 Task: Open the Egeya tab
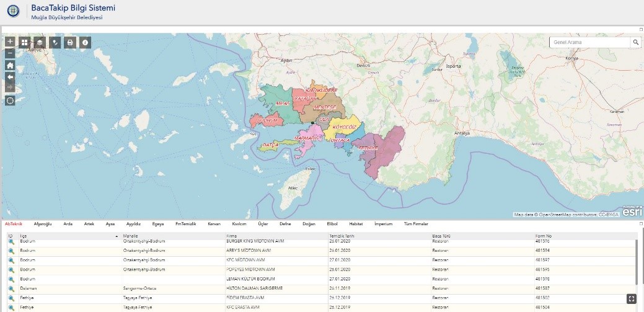click(x=157, y=224)
